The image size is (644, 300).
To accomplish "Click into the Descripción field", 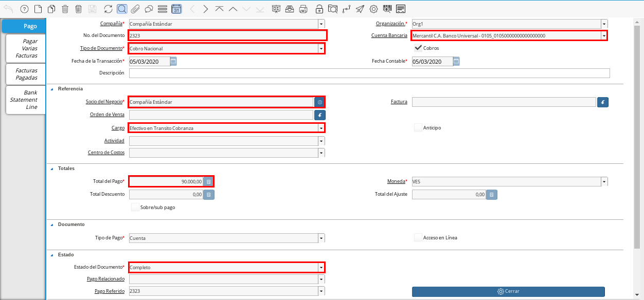I will coord(369,73).
